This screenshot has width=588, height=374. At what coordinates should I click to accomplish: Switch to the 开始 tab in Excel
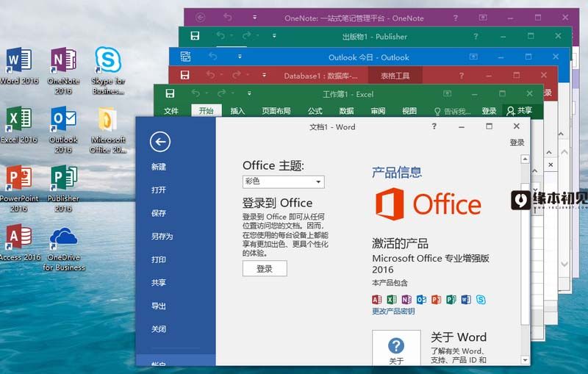[206, 111]
